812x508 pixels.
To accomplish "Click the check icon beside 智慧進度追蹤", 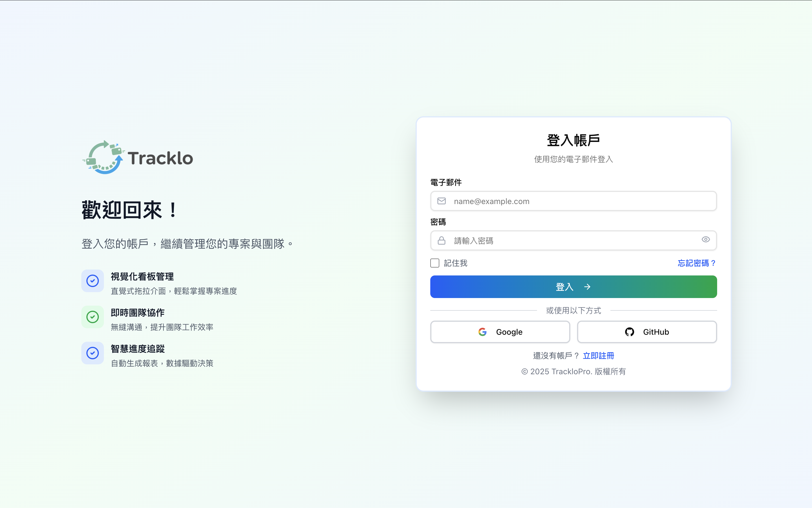I will pos(92,353).
